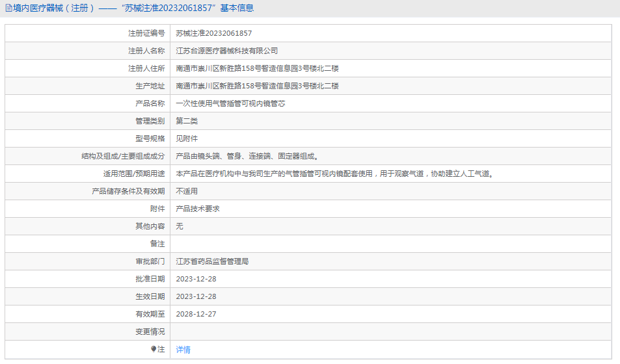Click the document icon in the page header
The height and width of the screenshot is (364, 620).
8,8
